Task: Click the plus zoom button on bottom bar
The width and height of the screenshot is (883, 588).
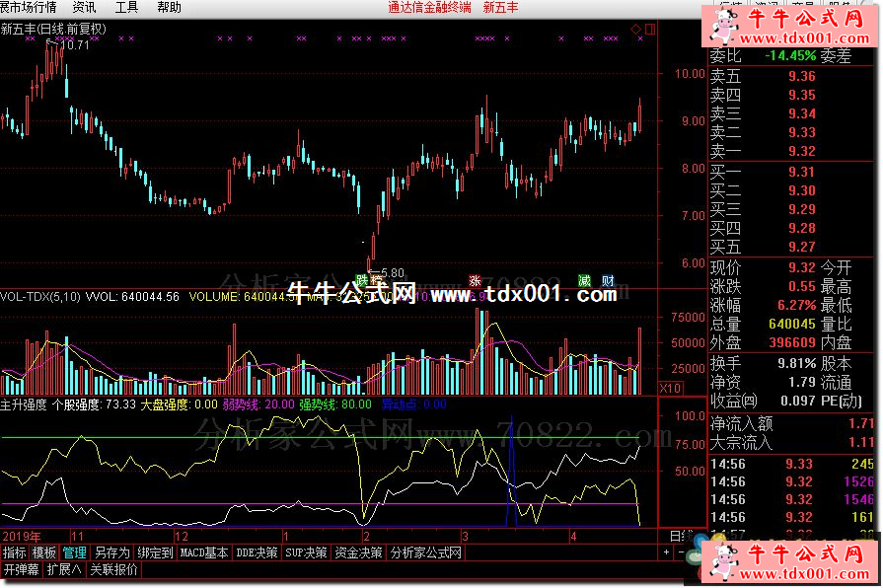Action: [x=666, y=552]
